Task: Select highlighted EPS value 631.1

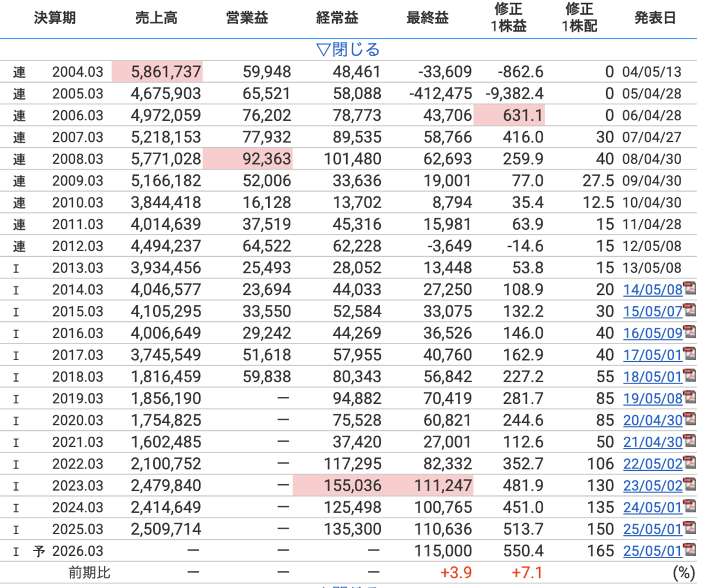Action: pos(509,115)
